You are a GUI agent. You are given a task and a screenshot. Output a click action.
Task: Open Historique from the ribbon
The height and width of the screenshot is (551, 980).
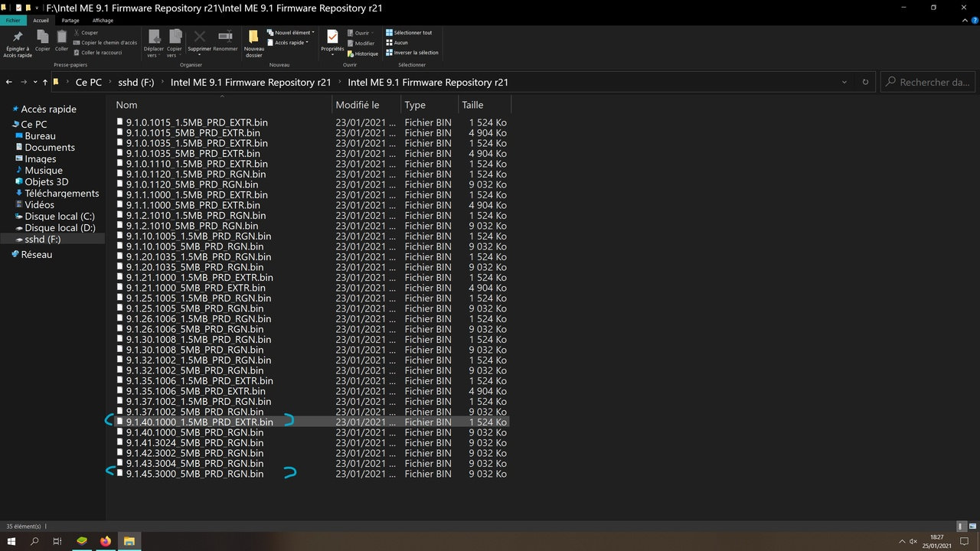pyautogui.click(x=363, y=54)
